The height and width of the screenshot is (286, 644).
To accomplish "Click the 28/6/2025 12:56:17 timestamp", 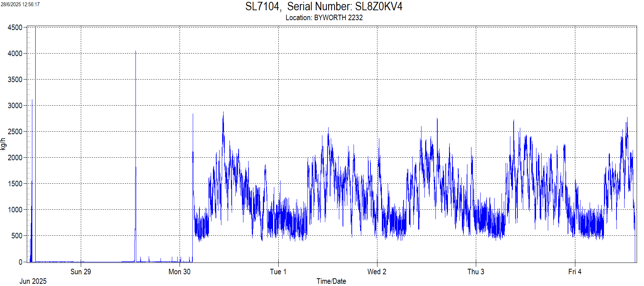I will click(20, 4).
